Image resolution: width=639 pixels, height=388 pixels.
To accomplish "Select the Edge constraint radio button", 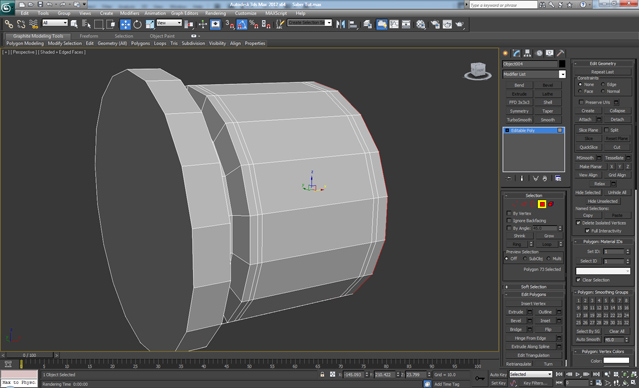I will (x=603, y=84).
